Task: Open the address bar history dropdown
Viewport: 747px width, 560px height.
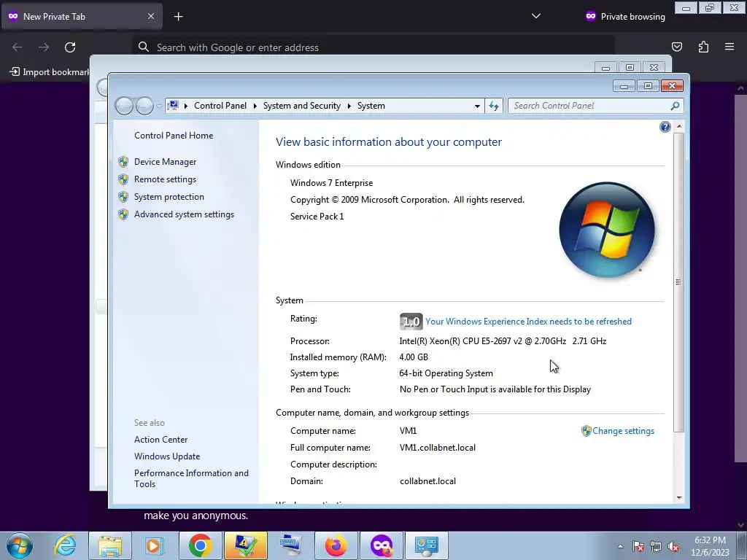Action: (477, 106)
